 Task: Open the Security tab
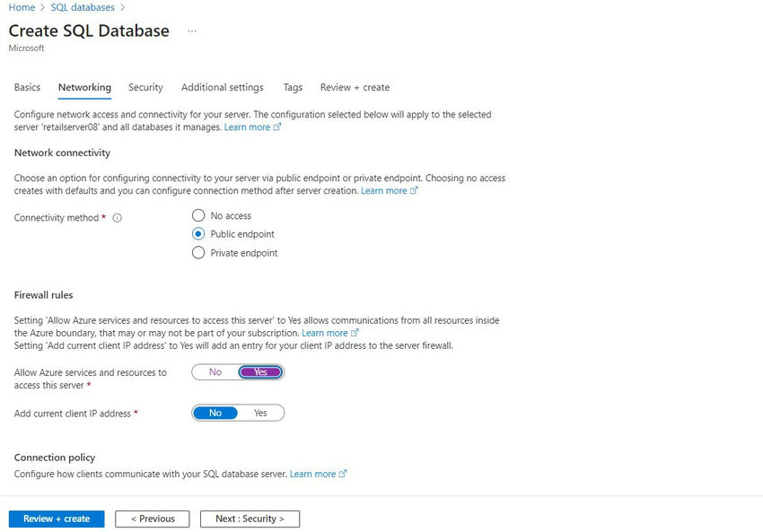(145, 88)
